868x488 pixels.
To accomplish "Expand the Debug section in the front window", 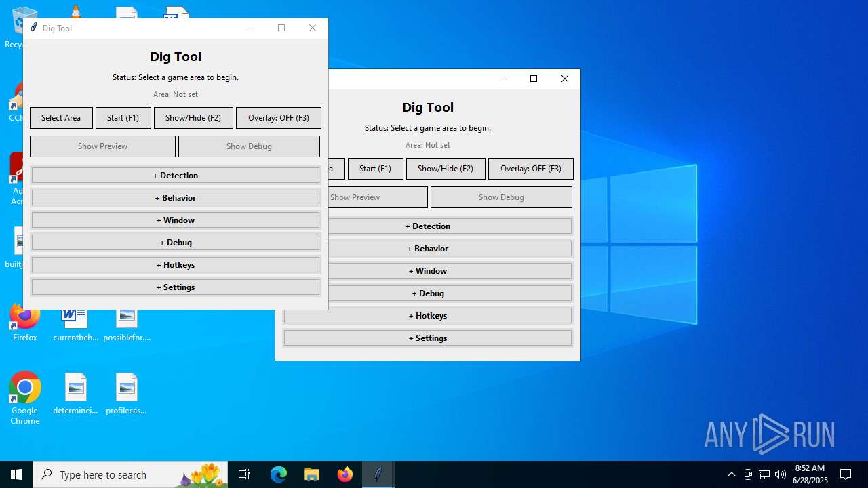I will pos(176,243).
